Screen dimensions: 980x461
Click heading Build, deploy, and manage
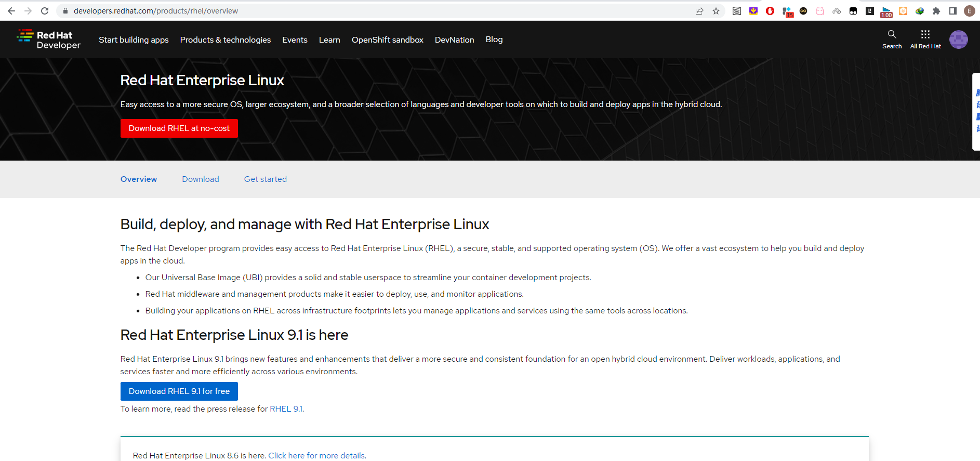pyautogui.click(x=305, y=225)
